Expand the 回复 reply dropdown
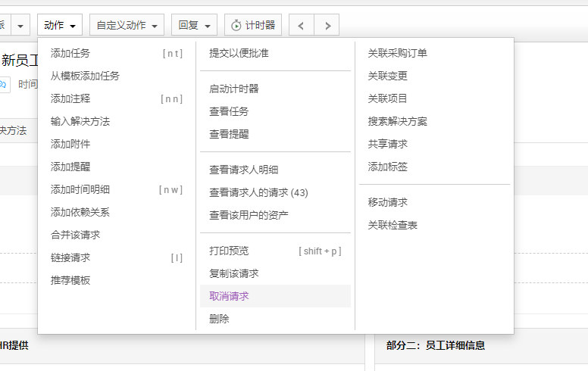 pyautogui.click(x=194, y=25)
